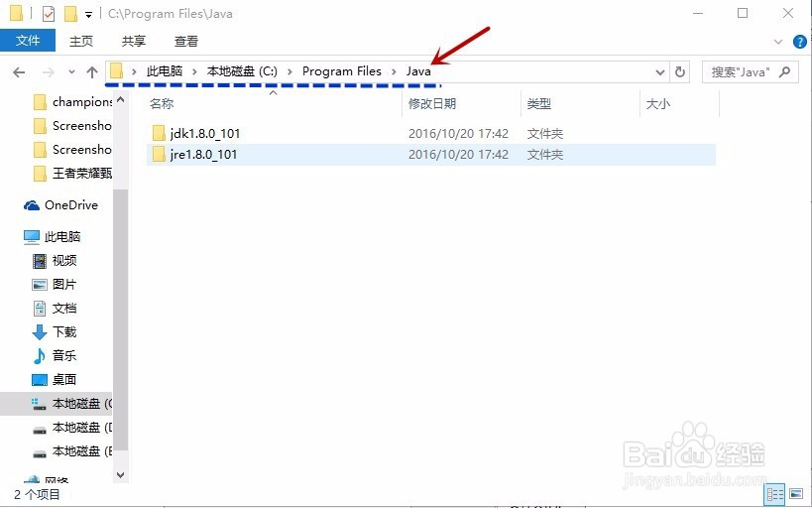Switch to details view icon in status bar
812x508 pixels.
(775, 494)
